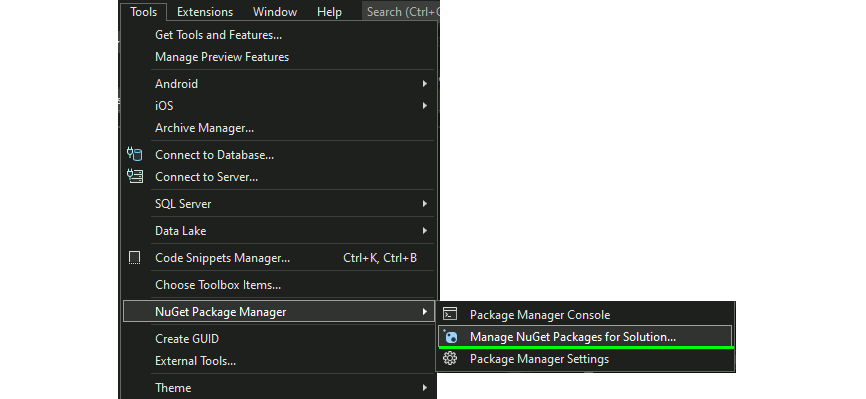Expand the iOS submenu arrow

coord(424,106)
